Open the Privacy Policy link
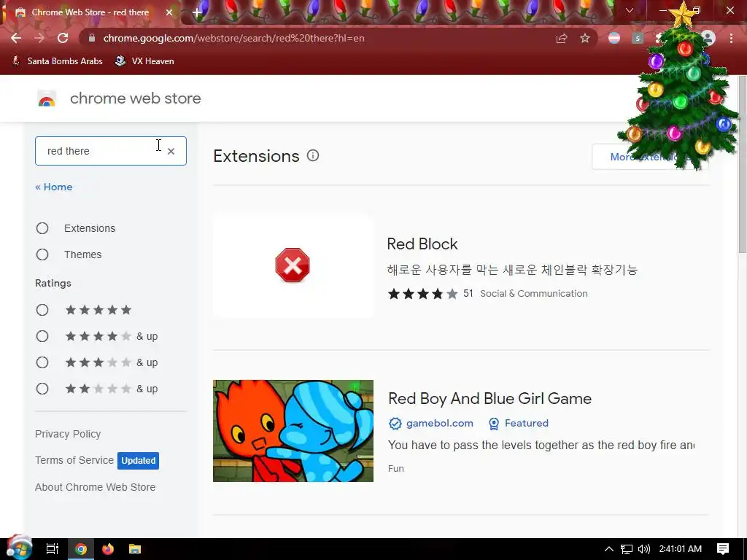Viewport: 747px width, 560px height. [x=68, y=434]
